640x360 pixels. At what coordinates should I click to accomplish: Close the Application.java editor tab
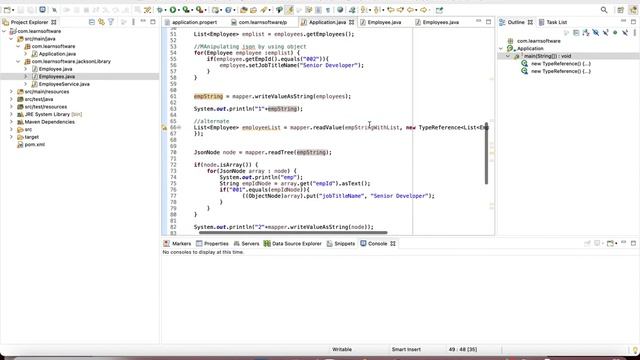pos(351,22)
